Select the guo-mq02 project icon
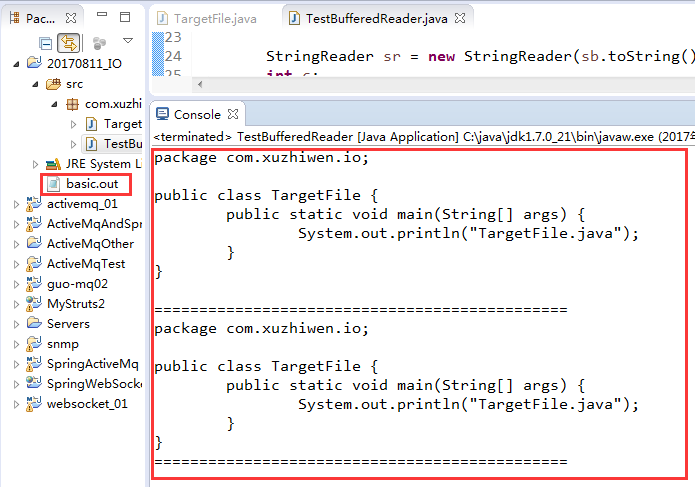The width and height of the screenshot is (695, 487). 34,284
